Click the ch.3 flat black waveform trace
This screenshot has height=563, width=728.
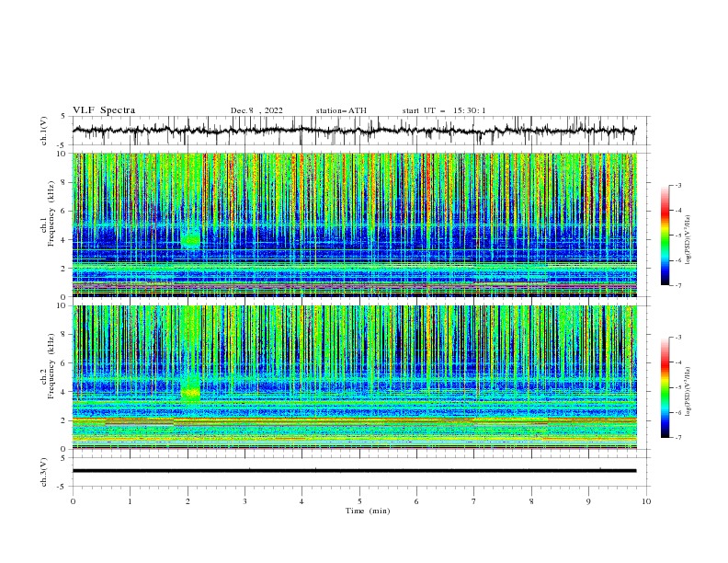[354, 471]
